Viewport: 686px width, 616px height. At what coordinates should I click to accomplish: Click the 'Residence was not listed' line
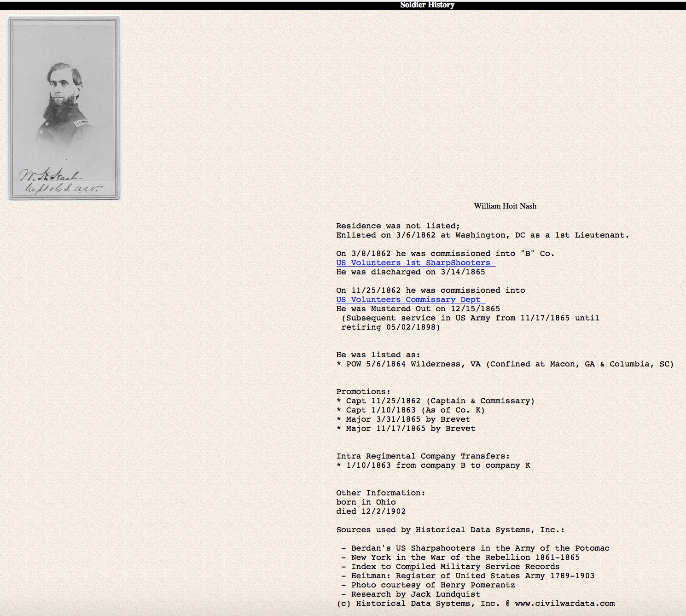(x=398, y=226)
